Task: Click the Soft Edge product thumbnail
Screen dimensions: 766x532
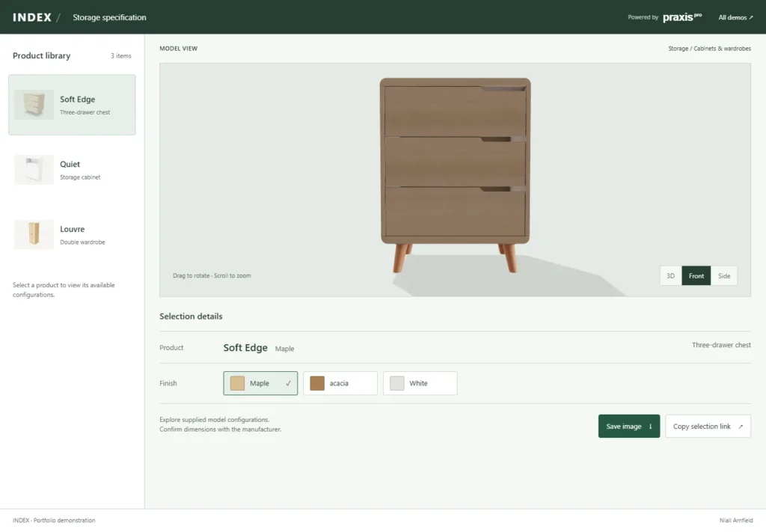Action: tap(34, 105)
